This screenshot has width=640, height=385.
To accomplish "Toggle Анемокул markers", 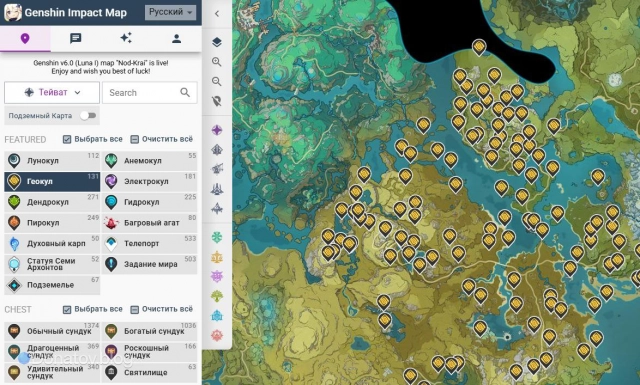I will click(149, 161).
